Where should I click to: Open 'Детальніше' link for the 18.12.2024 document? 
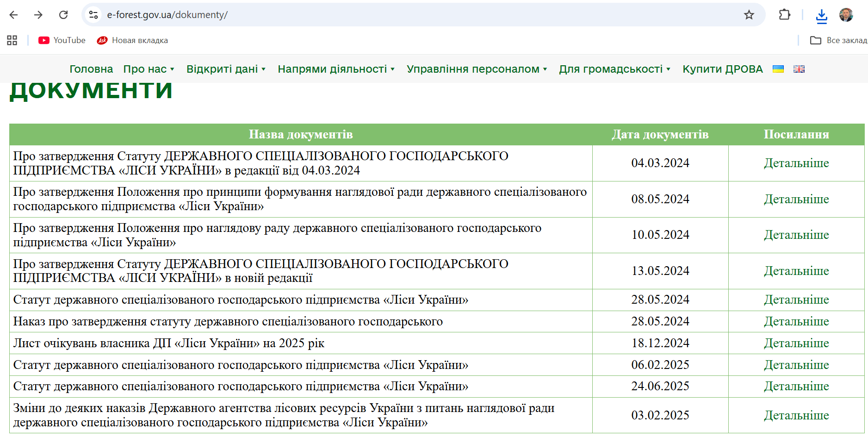click(x=796, y=343)
